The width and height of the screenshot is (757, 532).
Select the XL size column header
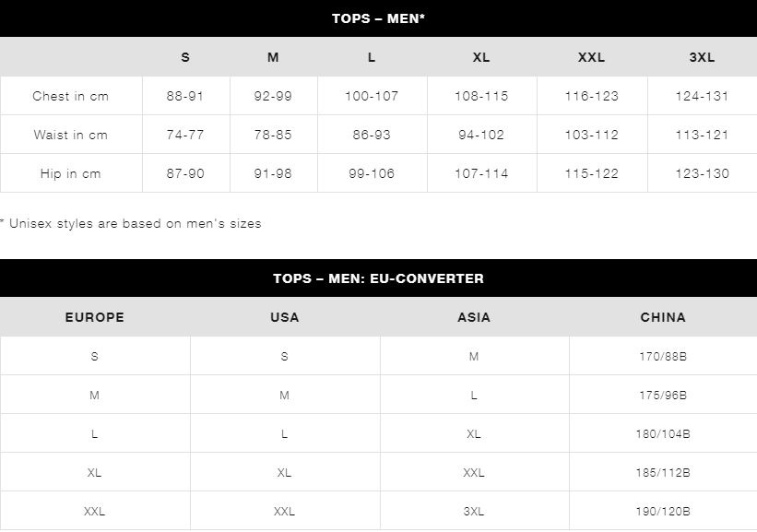(x=481, y=57)
